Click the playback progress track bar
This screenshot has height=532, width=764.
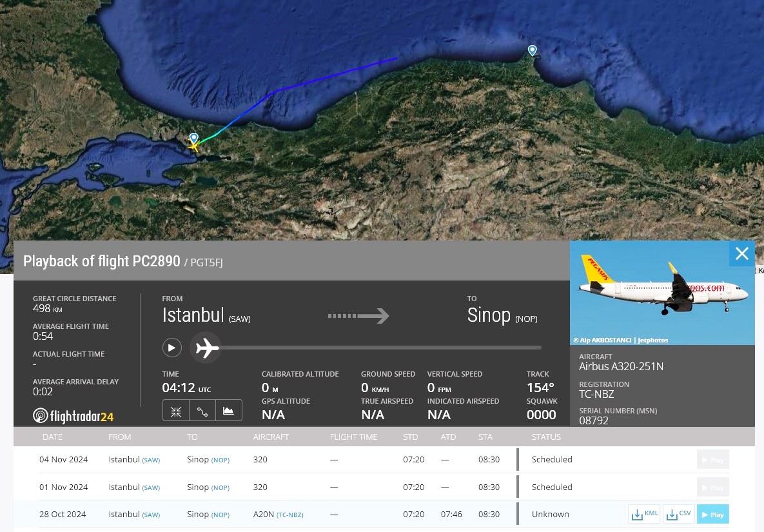click(380, 348)
